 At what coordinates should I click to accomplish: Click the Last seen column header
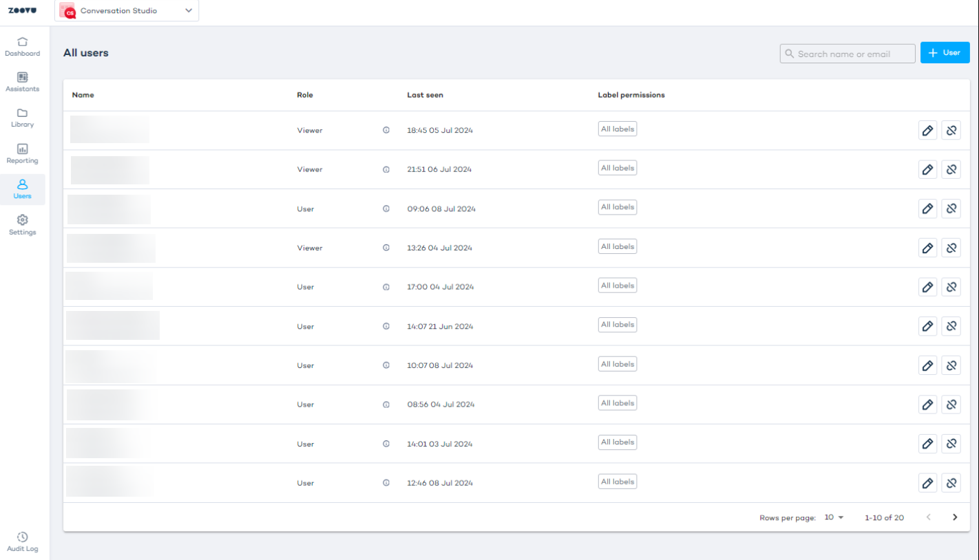pyautogui.click(x=425, y=95)
